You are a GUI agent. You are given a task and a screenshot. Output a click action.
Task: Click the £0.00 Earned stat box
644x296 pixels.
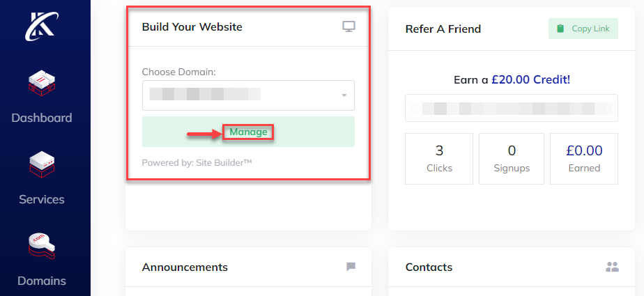[583, 159]
